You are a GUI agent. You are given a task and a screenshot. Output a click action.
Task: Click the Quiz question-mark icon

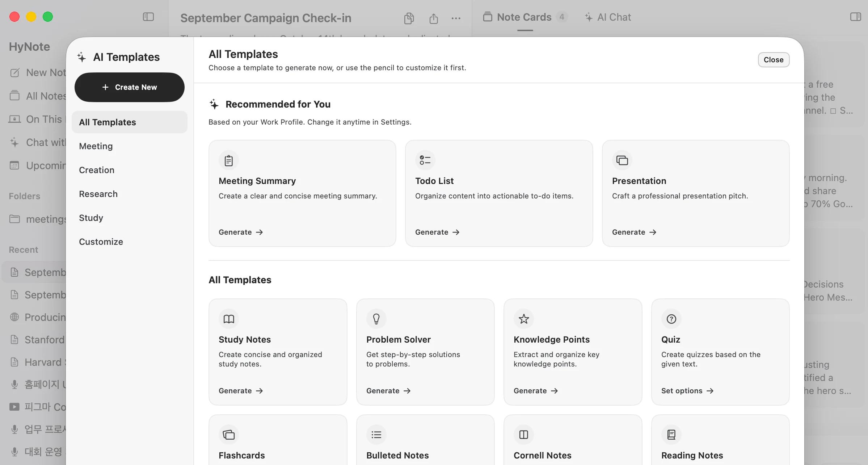coord(671,319)
